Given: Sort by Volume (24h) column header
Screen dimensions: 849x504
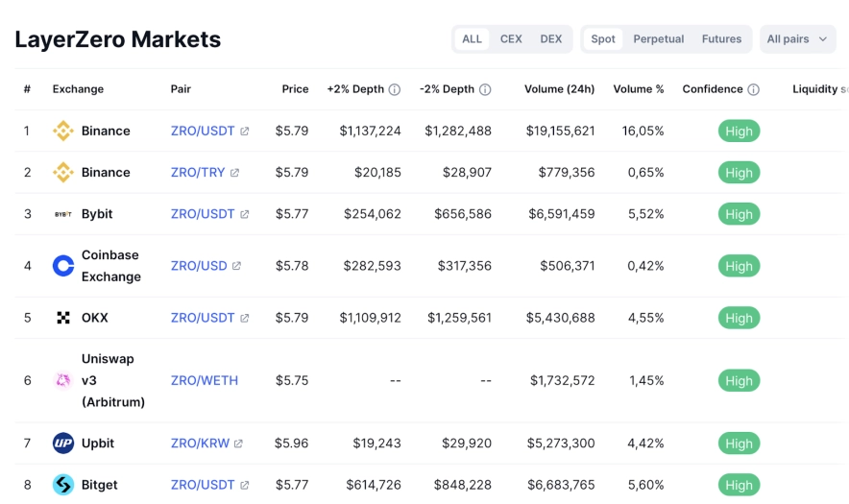Looking at the screenshot, I should tap(559, 89).
